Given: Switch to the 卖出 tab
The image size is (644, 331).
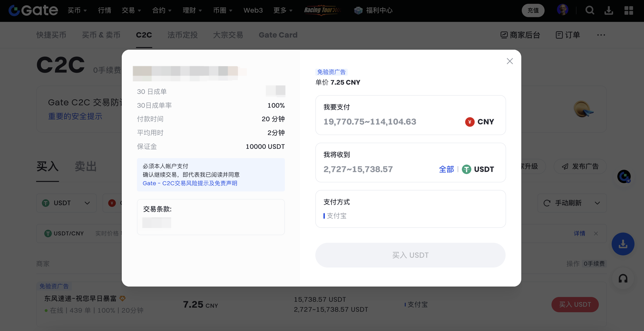Looking at the screenshot, I should tap(86, 166).
